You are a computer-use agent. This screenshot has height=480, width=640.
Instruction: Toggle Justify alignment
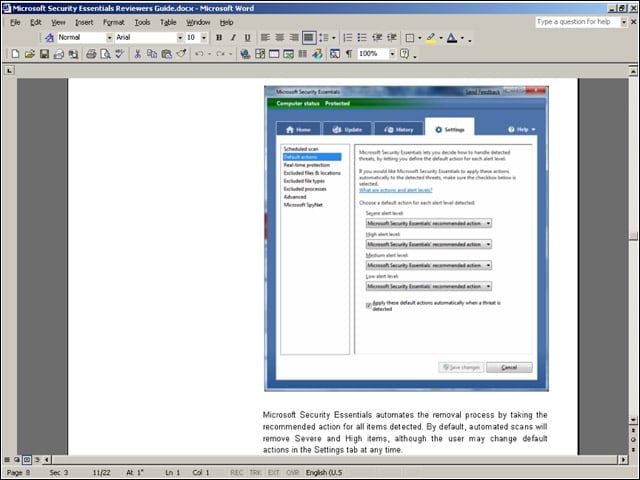point(309,38)
